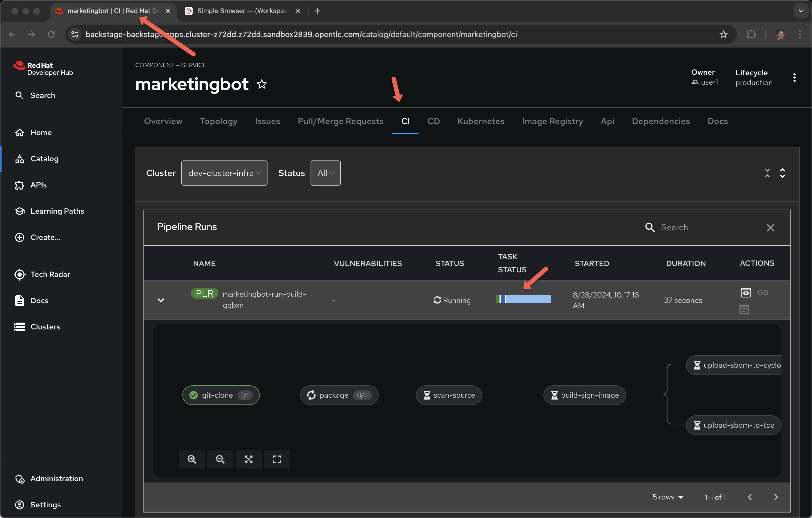Open the view logs icon in Actions column

(x=745, y=292)
